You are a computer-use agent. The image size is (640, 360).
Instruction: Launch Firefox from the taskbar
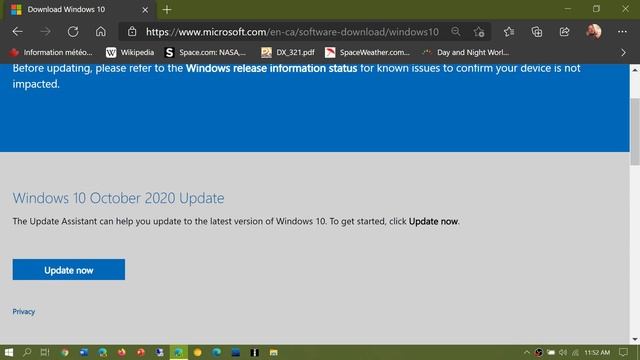[122, 352]
